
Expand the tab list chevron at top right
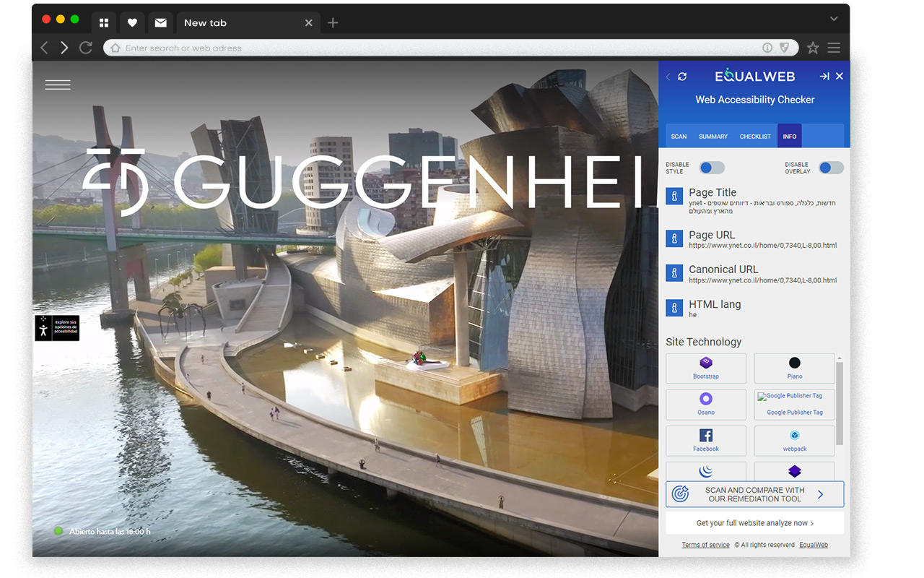[x=834, y=19]
